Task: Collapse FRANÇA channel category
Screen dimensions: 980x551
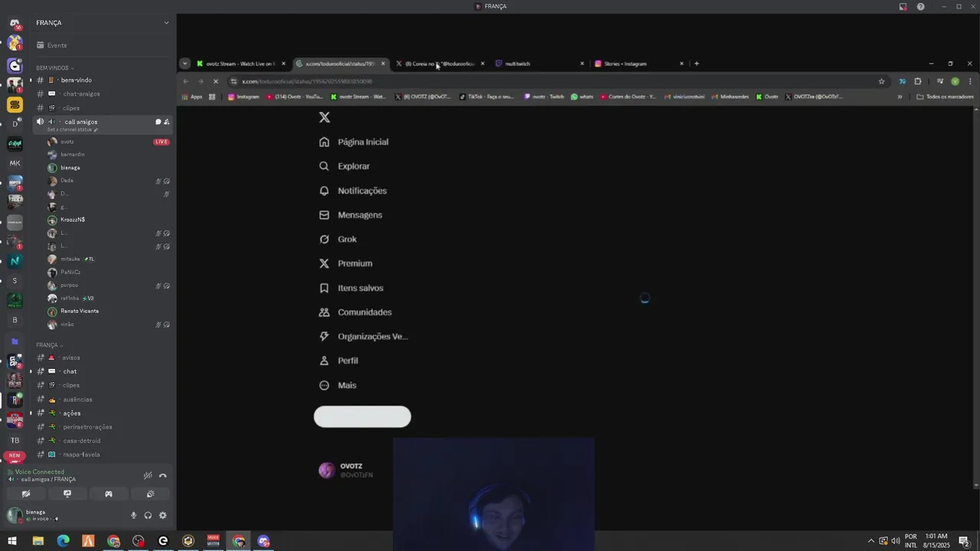Action: click(x=50, y=345)
